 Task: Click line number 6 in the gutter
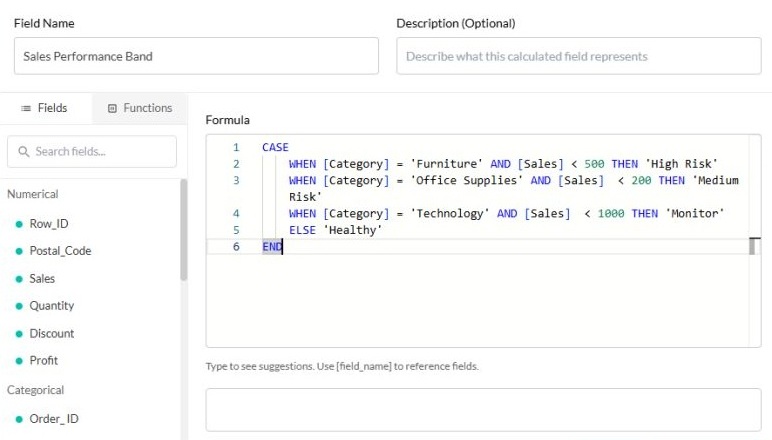pos(236,247)
